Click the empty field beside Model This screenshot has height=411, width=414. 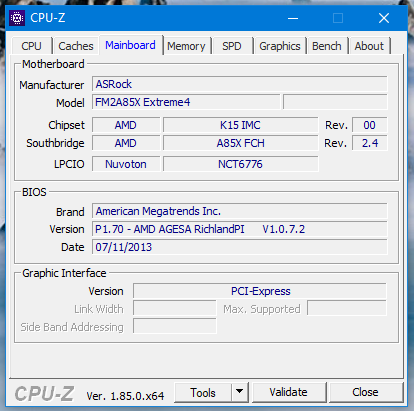coord(335,102)
